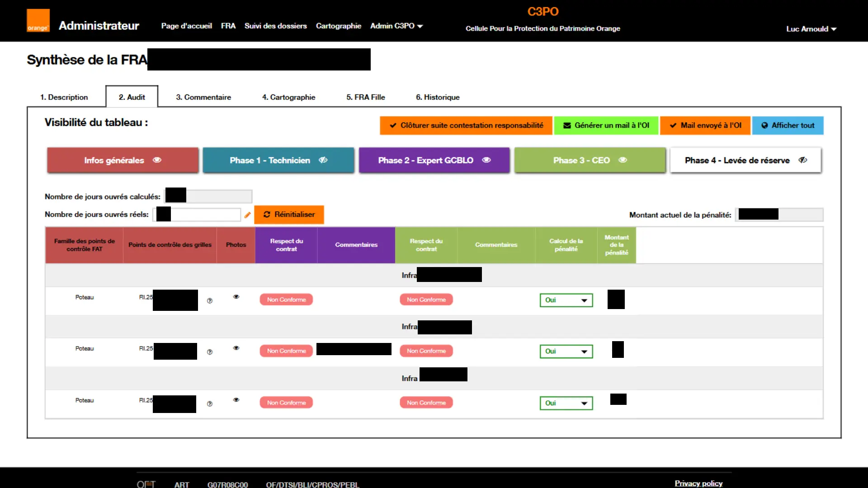Click help question icon in first Poteau row
868x488 pixels.
210,300
